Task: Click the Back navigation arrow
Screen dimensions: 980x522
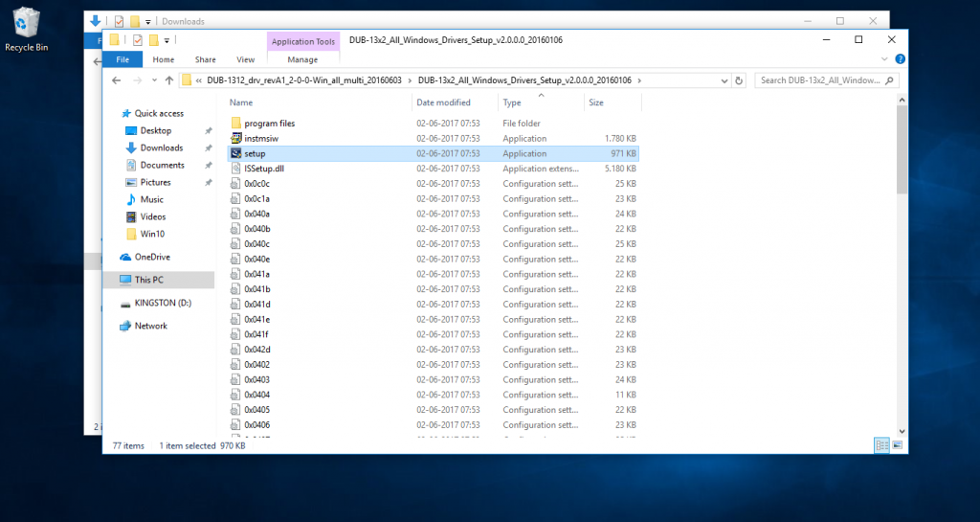Action: (116, 80)
